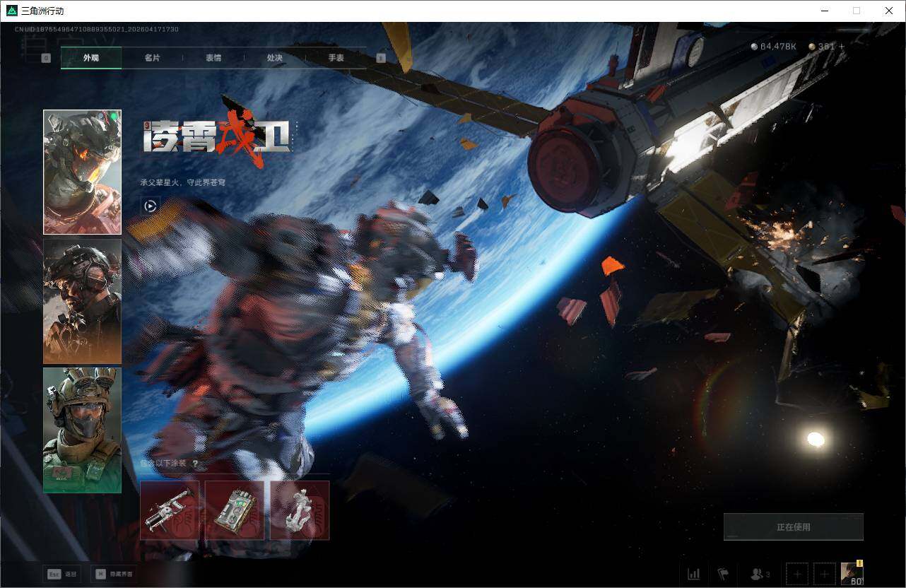Viewport: 906px width, 588px height.
Task: Go to the 处决 tab
Action: [275, 58]
